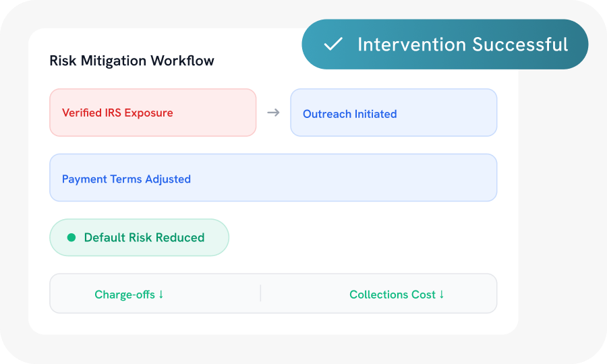Click divider between Charge-offs and Collections Cost
This screenshot has width=607, height=364.
click(x=260, y=293)
